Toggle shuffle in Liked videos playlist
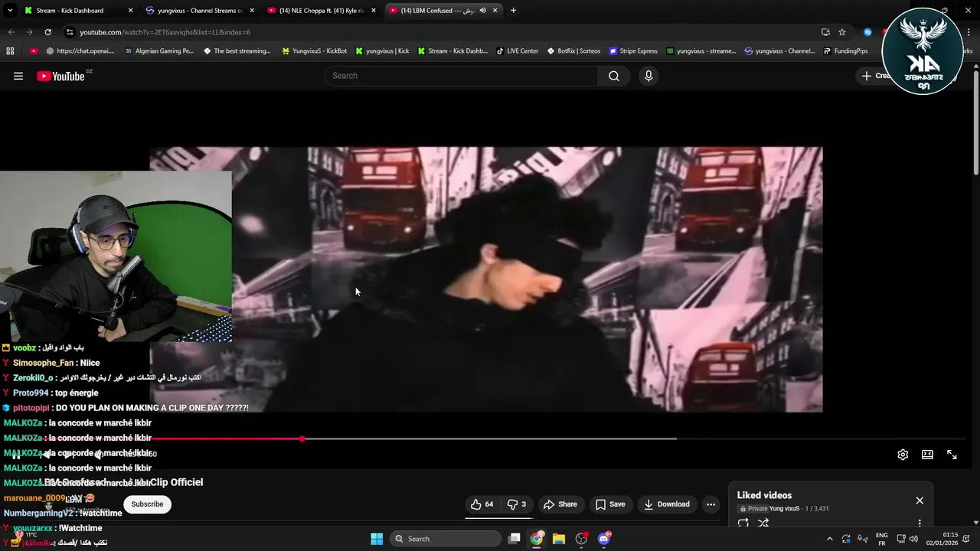Image resolution: width=980 pixels, height=551 pixels. (x=763, y=523)
